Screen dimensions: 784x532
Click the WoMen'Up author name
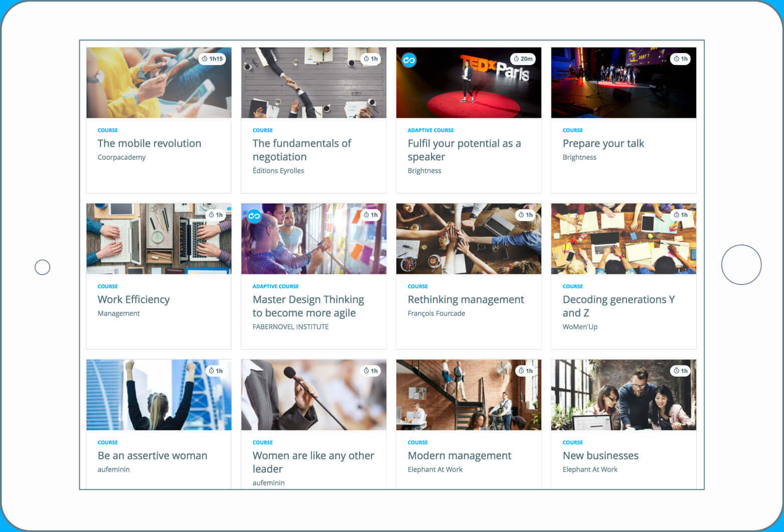[x=580, y=327]
